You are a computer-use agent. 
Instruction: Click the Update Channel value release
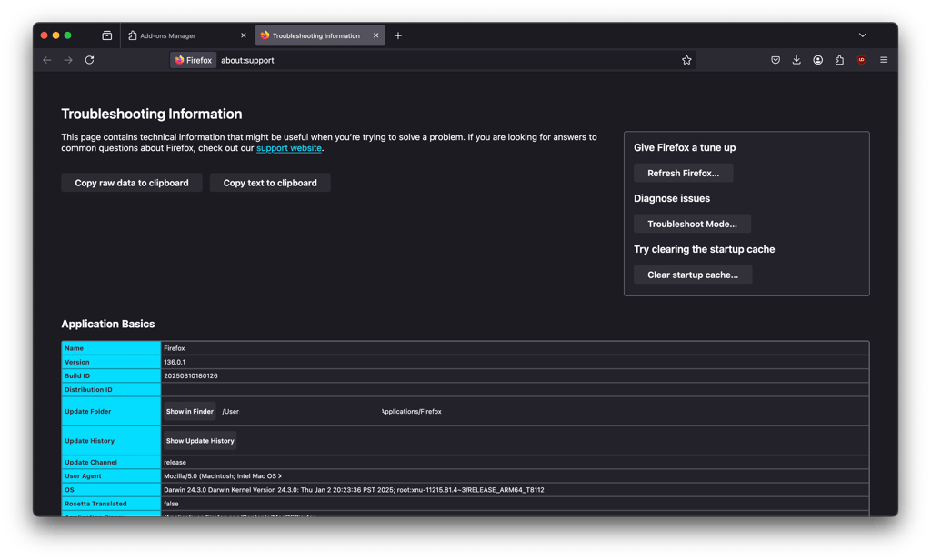pyautogui.click(x=175, y=462)
